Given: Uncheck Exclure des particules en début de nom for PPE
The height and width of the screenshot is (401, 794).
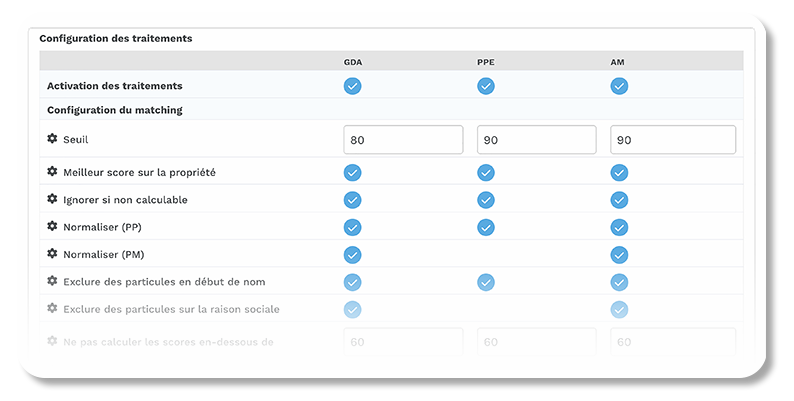Looking at the screenshot, I should pos(486,281).
